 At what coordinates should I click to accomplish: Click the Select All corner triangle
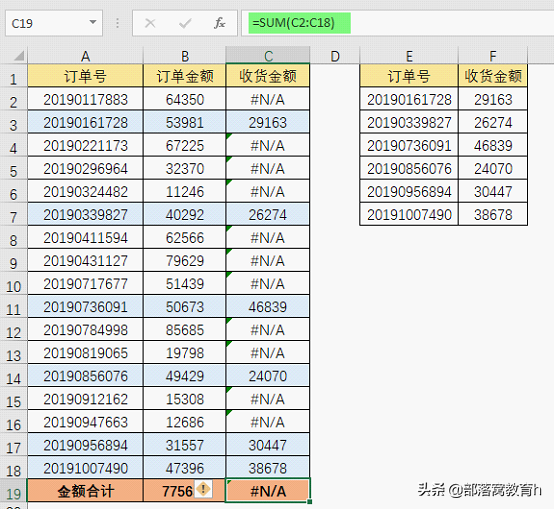pos(18,56)
